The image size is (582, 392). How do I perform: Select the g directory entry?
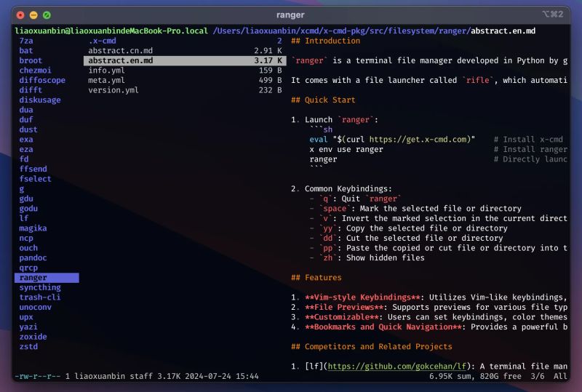pos(22,188)
